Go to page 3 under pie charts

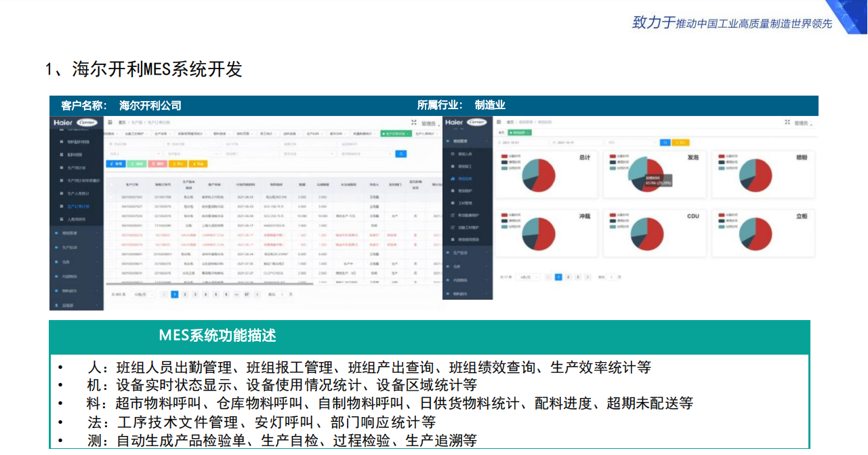coord(577,277)
